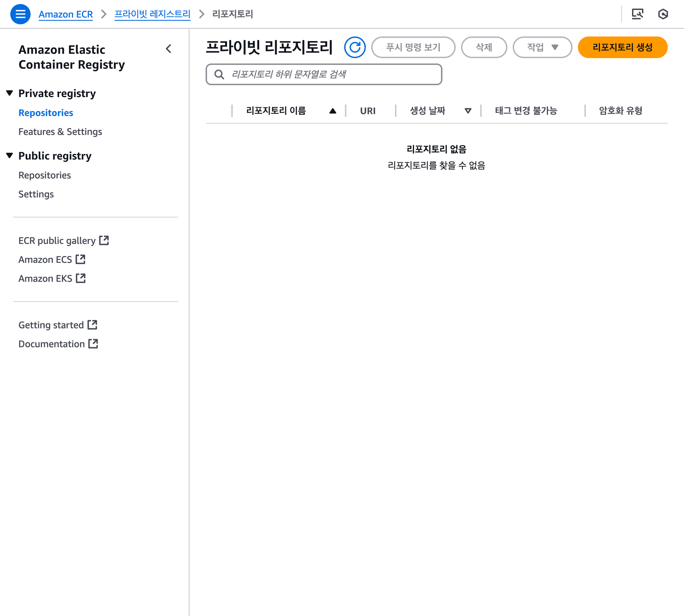Open the hamburger navigation menu
The height and width of the screenshot is (616, 684).
click(x=20, y=14)
